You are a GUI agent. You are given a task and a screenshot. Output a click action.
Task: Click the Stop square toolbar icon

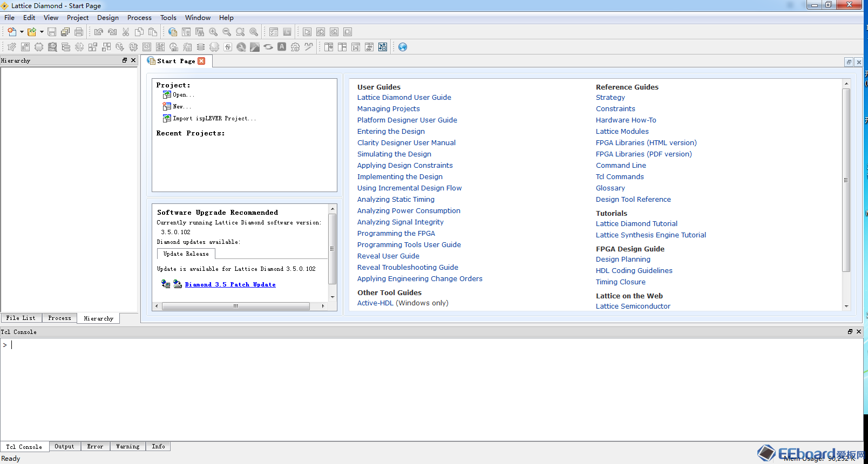pyautogui.click(x=348, y=32)
